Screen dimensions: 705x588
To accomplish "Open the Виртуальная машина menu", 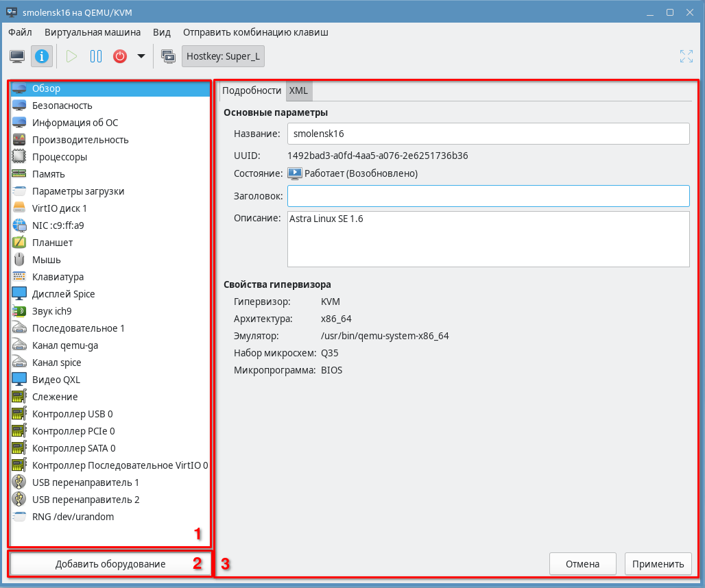I will point(93,32).
